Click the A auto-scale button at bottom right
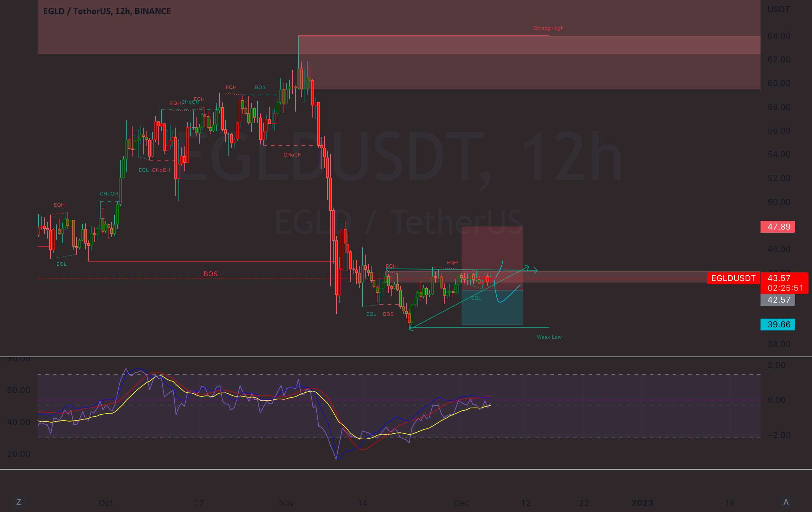Viewport: 812px width, 512px height. coord(786,502)
